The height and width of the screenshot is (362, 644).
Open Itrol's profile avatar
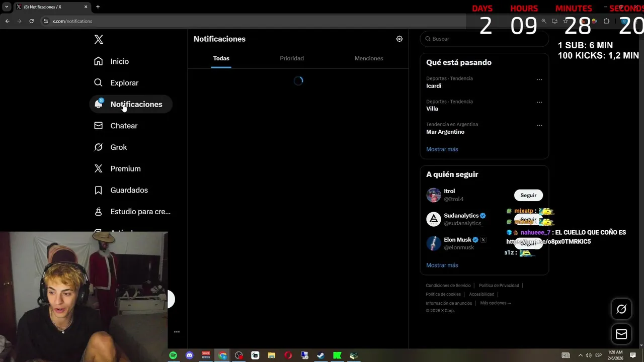(x=434, y=195)
